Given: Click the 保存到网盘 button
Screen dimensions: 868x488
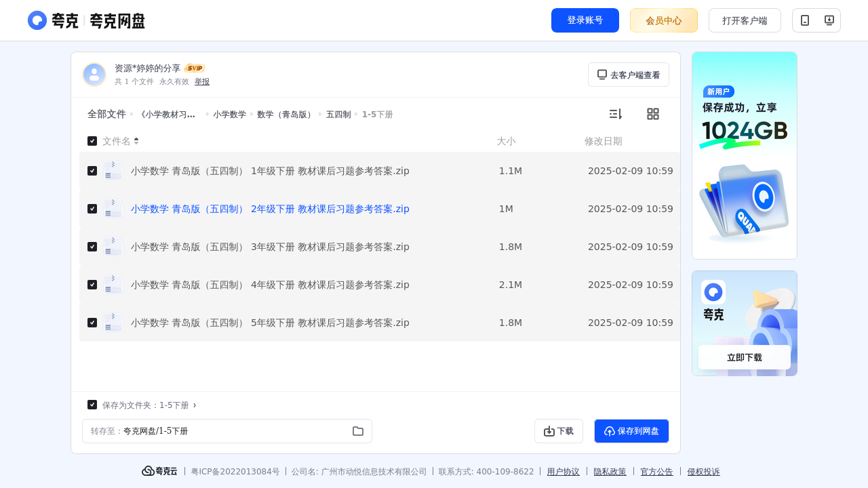Looking at the screenshot, I should click(x=631, y=431).
